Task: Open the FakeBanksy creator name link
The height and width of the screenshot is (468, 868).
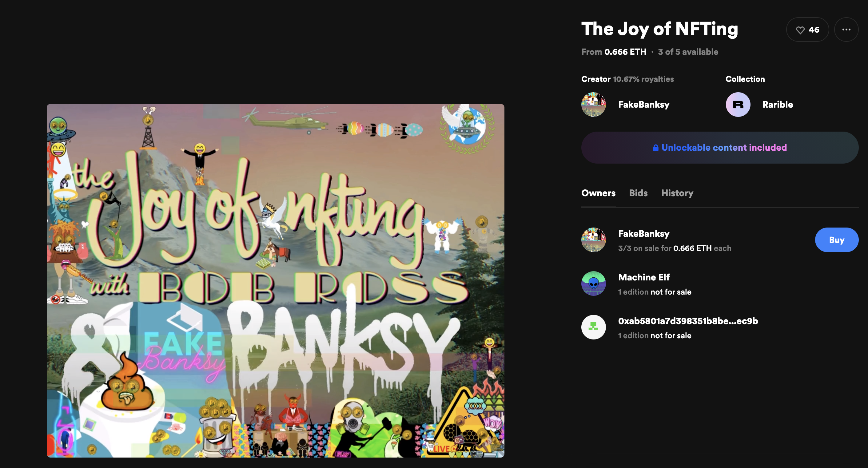Action: pos(643,105)
